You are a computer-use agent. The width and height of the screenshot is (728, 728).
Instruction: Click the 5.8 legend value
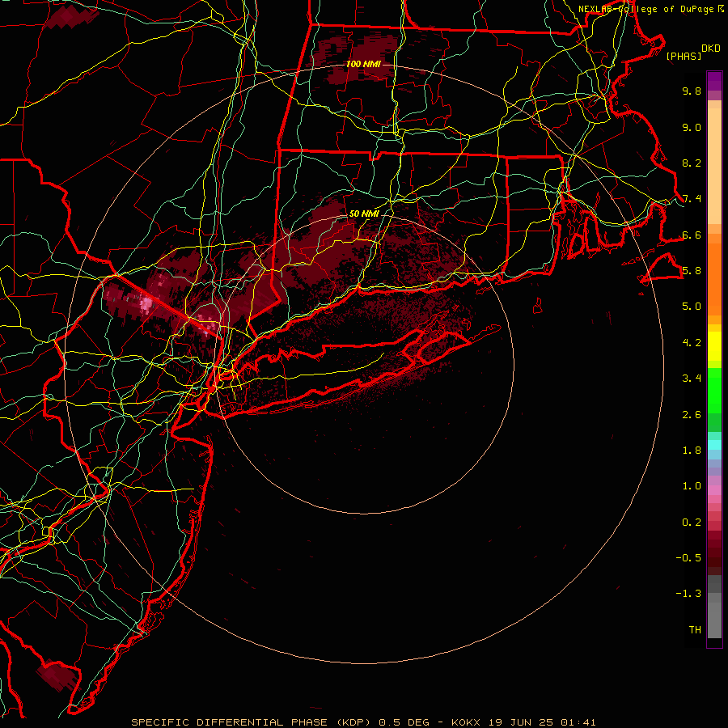tap(692, 271)
